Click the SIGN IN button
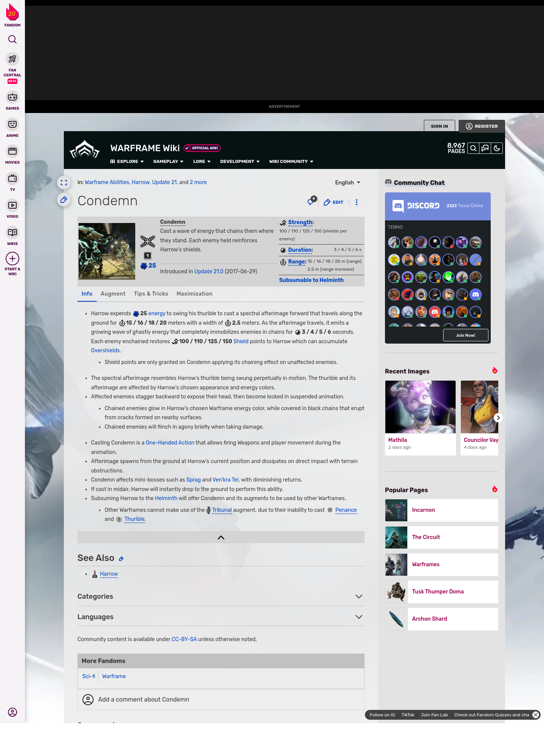This screenshot has width=544, height=756. (x=439, y=126)
